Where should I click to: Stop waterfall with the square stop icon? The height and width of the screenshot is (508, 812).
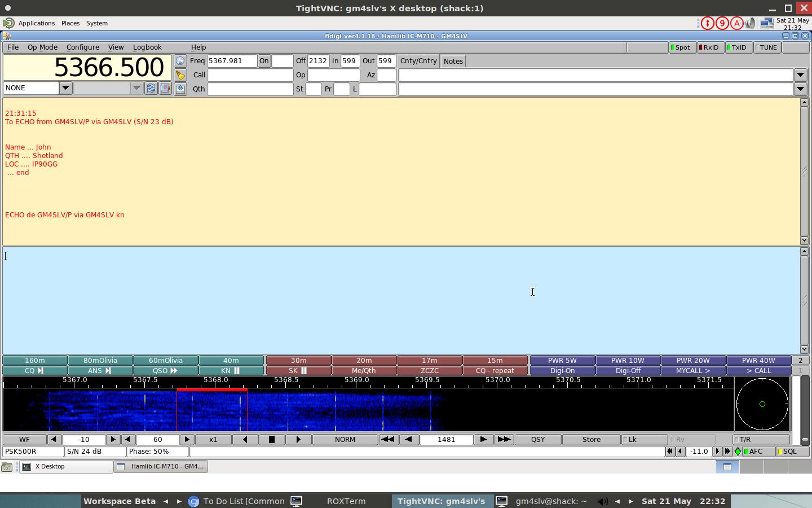coord(272,439)
